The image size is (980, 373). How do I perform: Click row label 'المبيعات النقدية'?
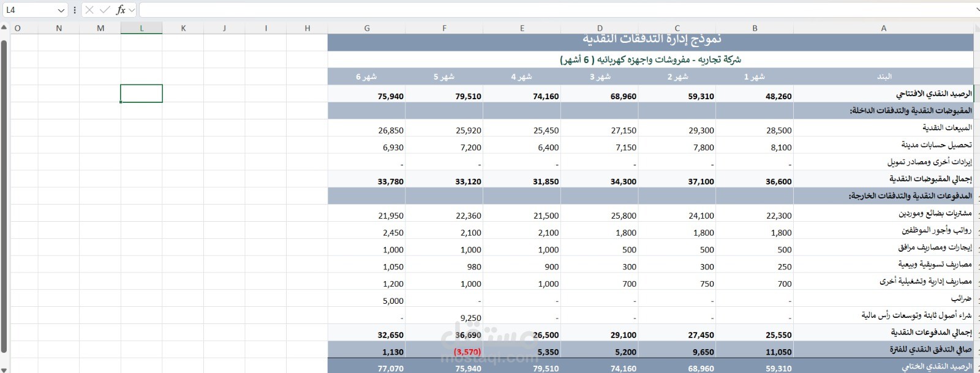tap(947, 127)
